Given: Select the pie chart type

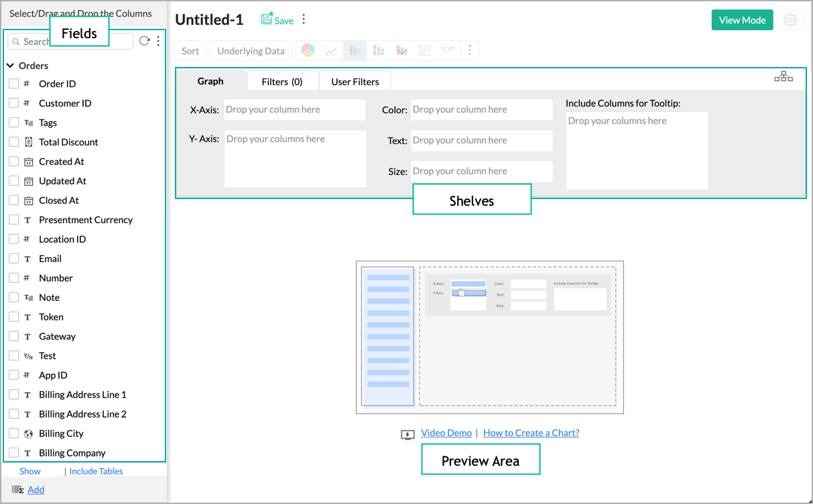Looking at the screenshot, I should (308, 50).
